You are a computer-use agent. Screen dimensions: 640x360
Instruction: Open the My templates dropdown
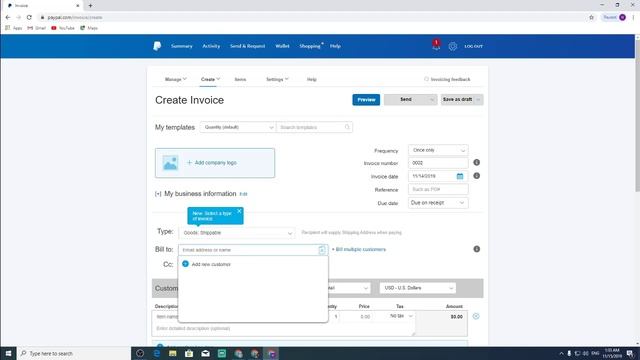(x=238, y=127)
